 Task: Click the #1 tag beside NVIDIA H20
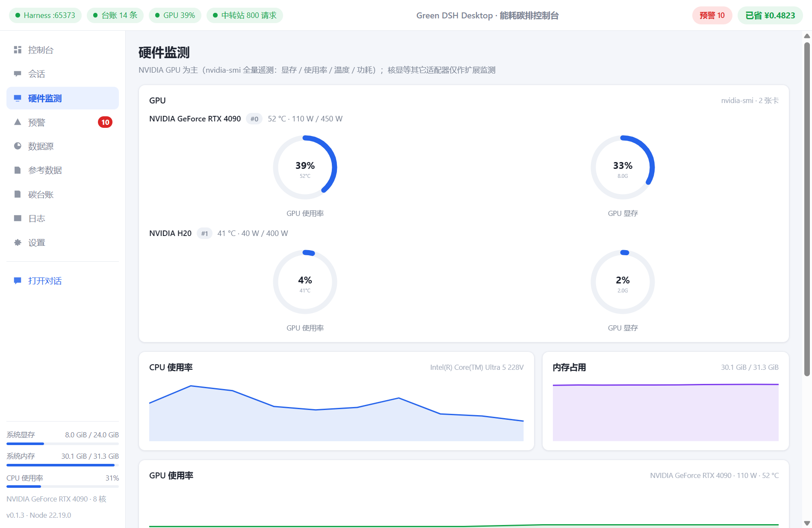click(x=204, y=233)
